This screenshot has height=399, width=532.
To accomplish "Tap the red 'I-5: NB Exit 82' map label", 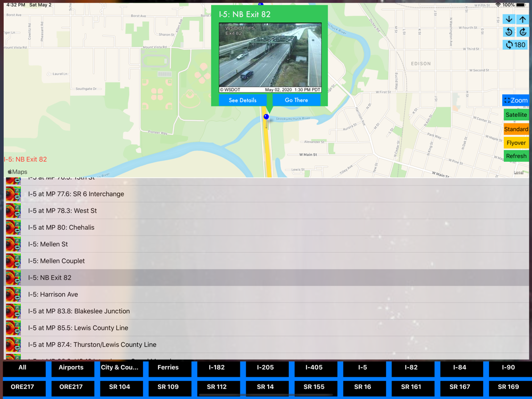I will [x=26, y=160].
